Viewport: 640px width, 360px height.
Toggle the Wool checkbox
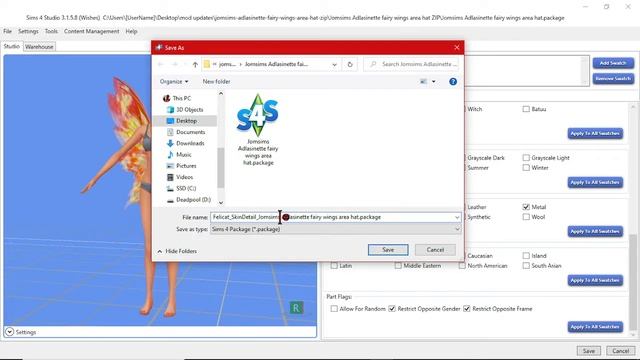click(x=526, y=217)
